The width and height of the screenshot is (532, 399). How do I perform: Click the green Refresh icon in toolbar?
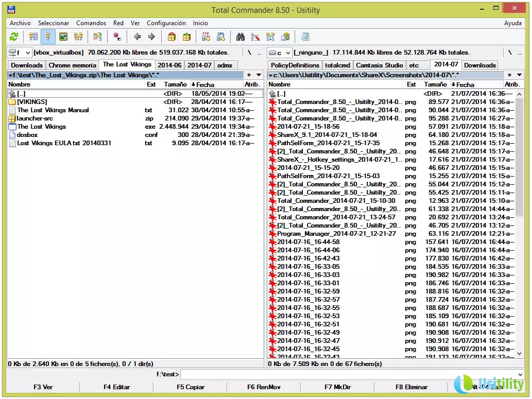(14, 37)
